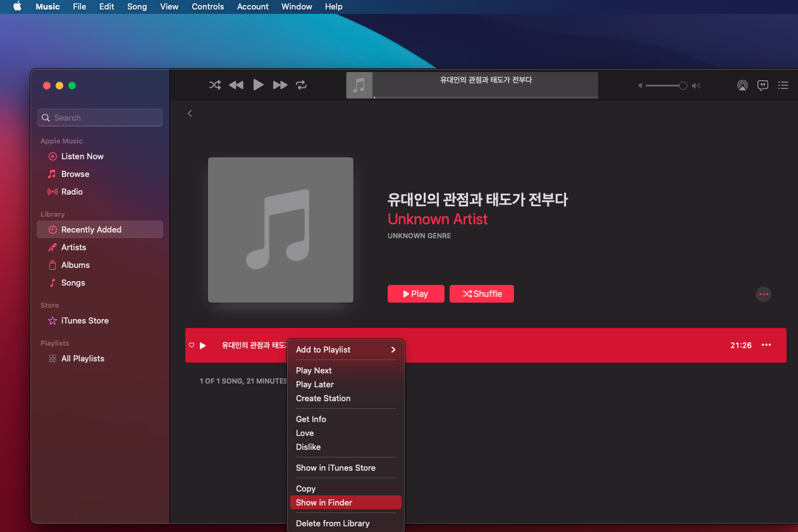Screen dimensions: 798x532
Task: Open the album more-options ellipsis button
Action: tap(764, 294)
